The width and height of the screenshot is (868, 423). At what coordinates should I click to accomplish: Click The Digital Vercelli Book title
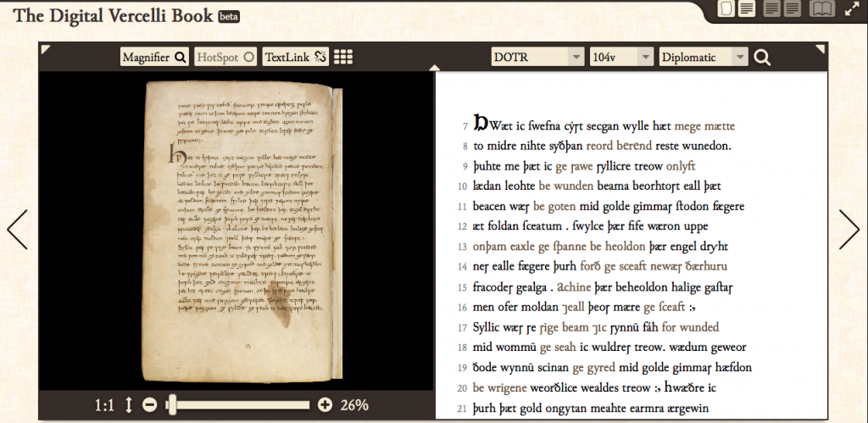[x=113, y=15]
